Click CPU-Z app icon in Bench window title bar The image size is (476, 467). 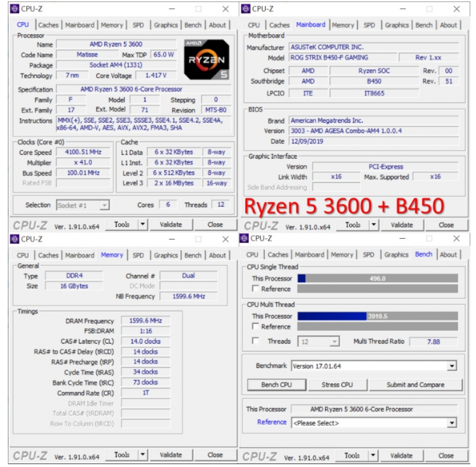pos(244,238)
